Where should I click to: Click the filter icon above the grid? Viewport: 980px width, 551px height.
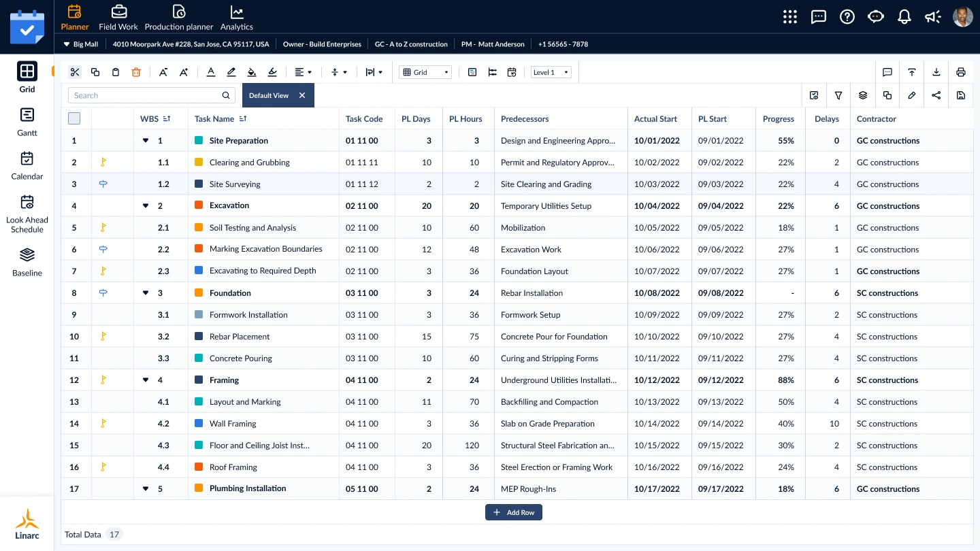pos(838,95)
